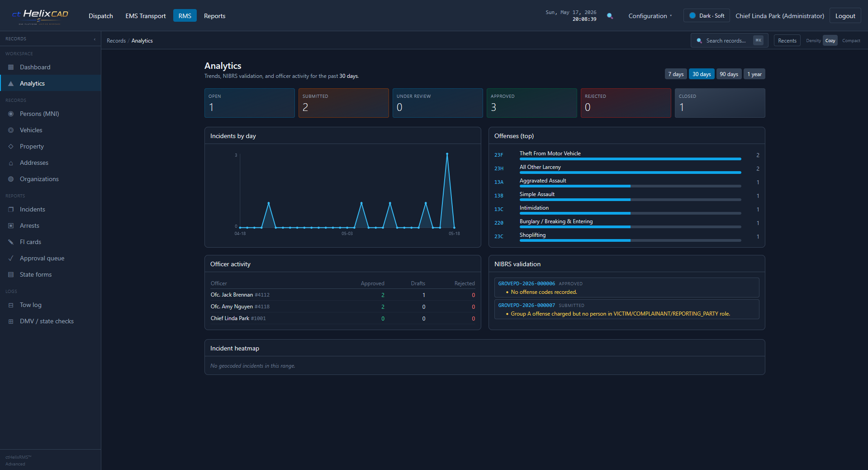
Task: Click the ⌘K shortcut badge
Action: 758,40
